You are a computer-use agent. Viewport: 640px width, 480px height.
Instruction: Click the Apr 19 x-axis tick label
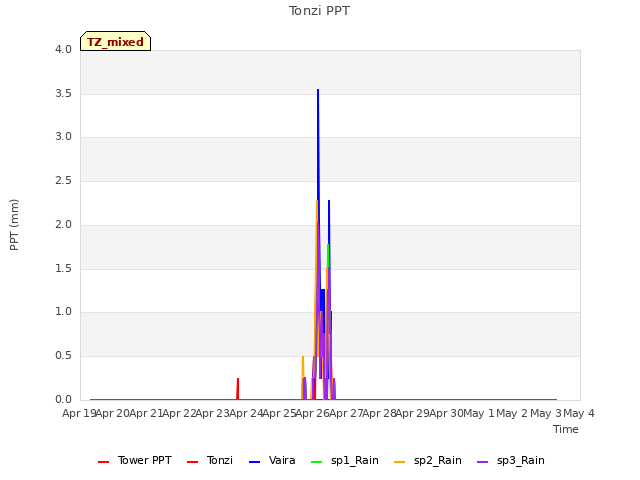[x=79, y=413]
